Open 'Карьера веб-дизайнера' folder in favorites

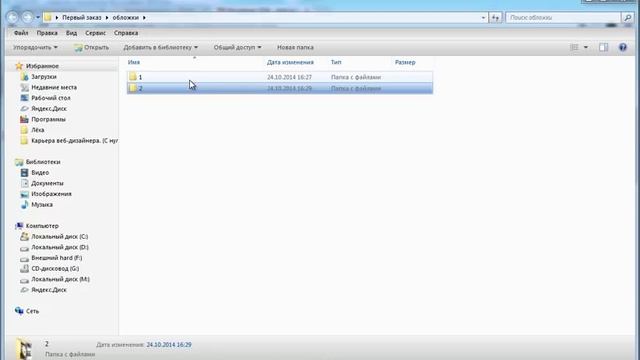tap(74, 140)
